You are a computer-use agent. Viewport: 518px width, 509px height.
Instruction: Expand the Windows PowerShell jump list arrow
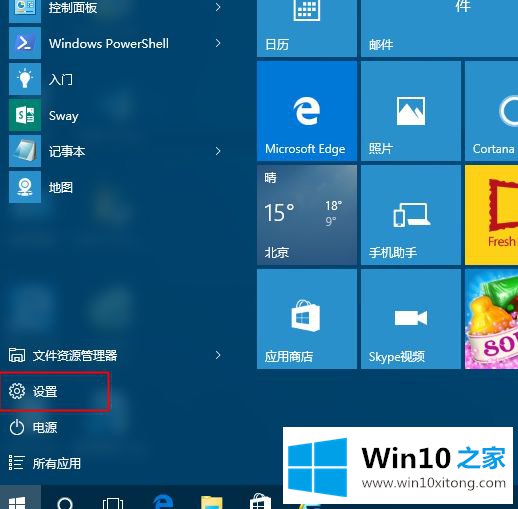(x=218, y=43)
